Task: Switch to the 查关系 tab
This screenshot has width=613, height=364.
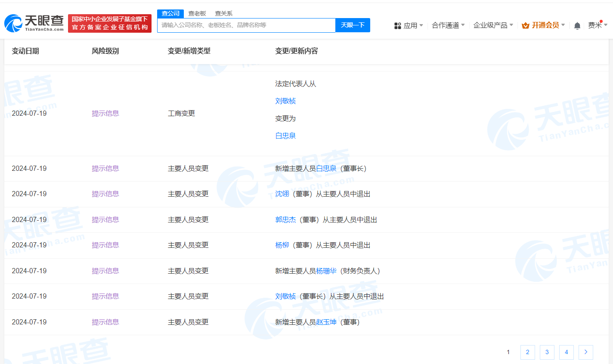Action: (x=223, y=13)
